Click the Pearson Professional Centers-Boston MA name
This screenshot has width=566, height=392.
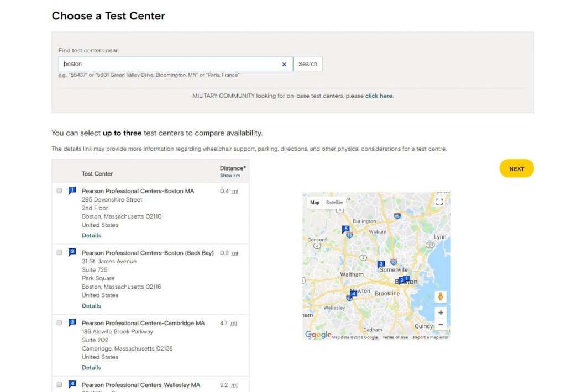pos(138,191)
